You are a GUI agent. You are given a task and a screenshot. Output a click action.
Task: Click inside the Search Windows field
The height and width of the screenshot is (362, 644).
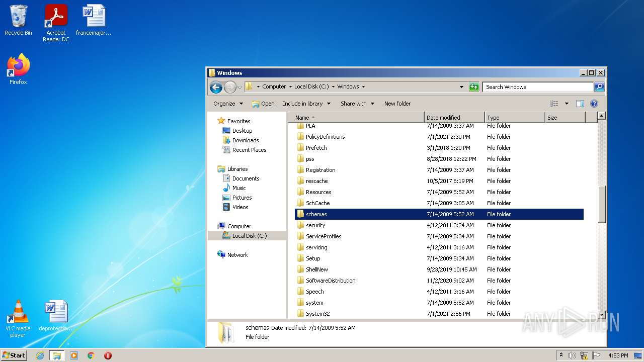click(538, 87)
